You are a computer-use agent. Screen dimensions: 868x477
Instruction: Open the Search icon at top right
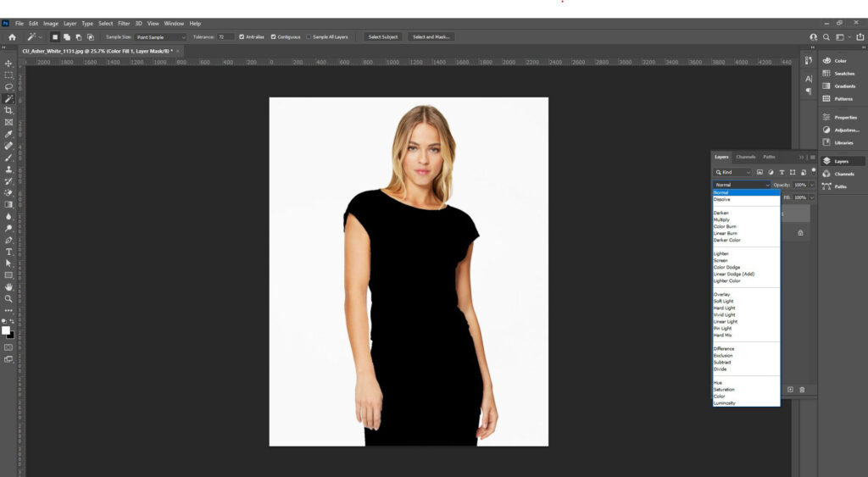tap(826, 37)
